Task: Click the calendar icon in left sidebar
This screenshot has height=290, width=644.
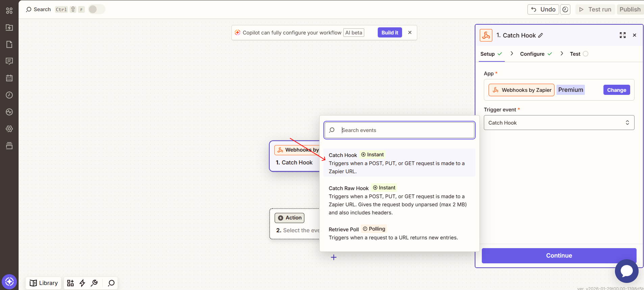Action: (9, 78)
